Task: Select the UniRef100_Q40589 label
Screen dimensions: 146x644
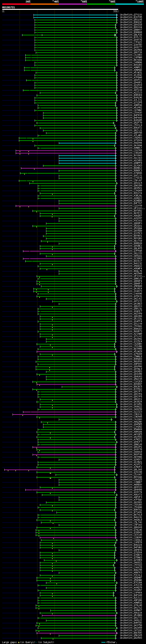Action: click(x=131, y=231)
